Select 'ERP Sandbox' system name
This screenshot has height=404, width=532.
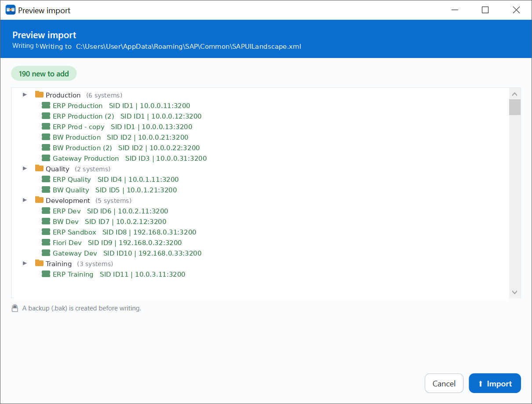tap(74, 232)
